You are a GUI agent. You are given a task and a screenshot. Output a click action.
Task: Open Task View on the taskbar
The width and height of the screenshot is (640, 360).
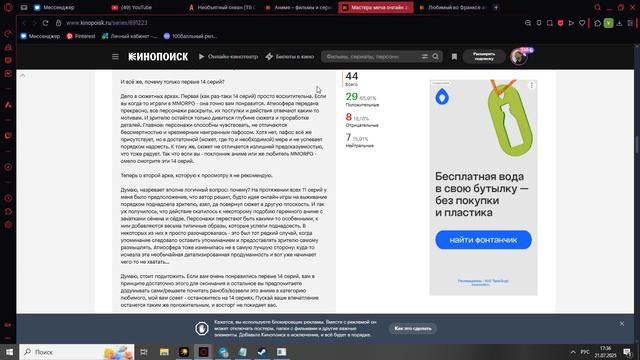point(144,352)
